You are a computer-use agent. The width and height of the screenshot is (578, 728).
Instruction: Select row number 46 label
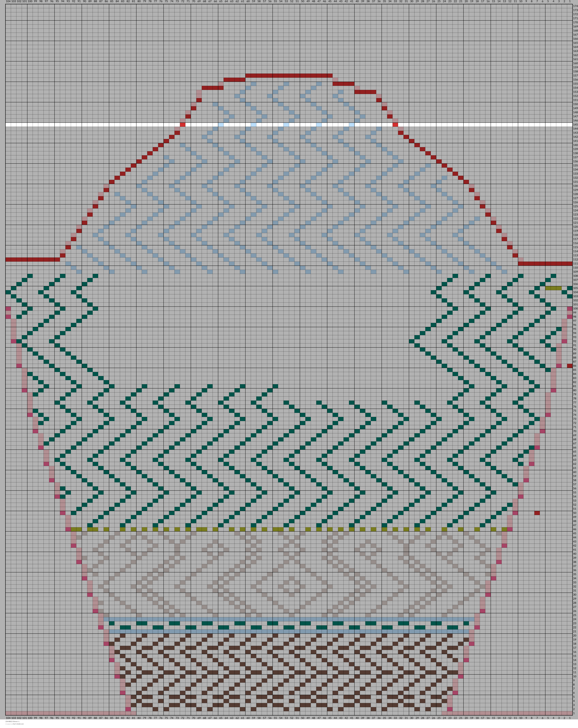click(x=575, y=529)
